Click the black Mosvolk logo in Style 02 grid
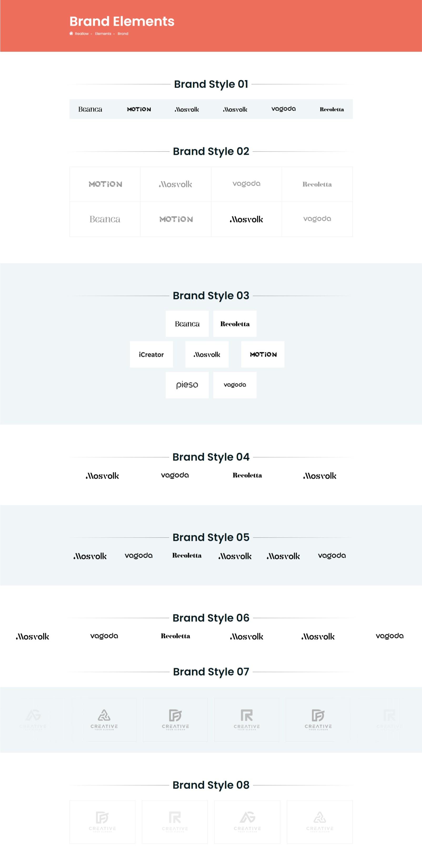Viewport: 422px width, 868px height. pyautogui.click(x=247, y=219)
